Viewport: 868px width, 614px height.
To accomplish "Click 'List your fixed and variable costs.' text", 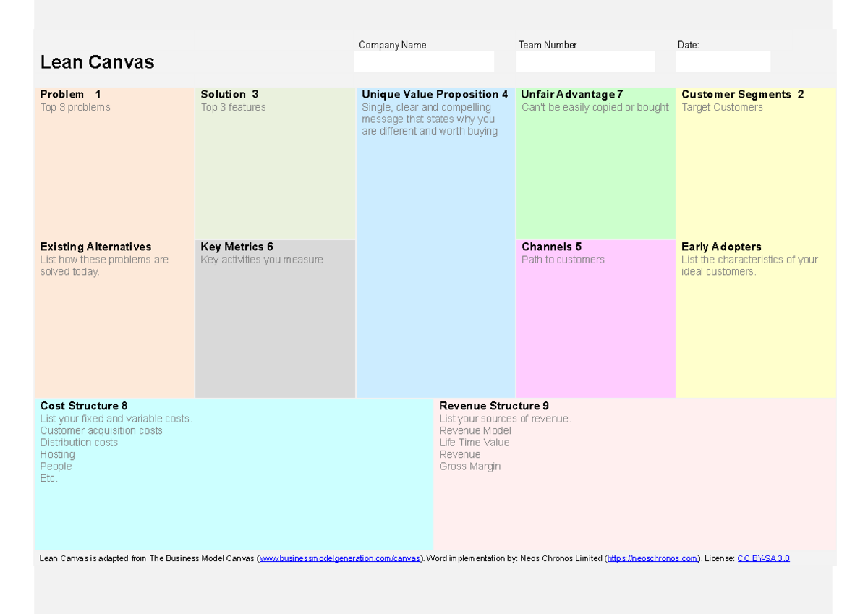I will click(x=116, y=419).
